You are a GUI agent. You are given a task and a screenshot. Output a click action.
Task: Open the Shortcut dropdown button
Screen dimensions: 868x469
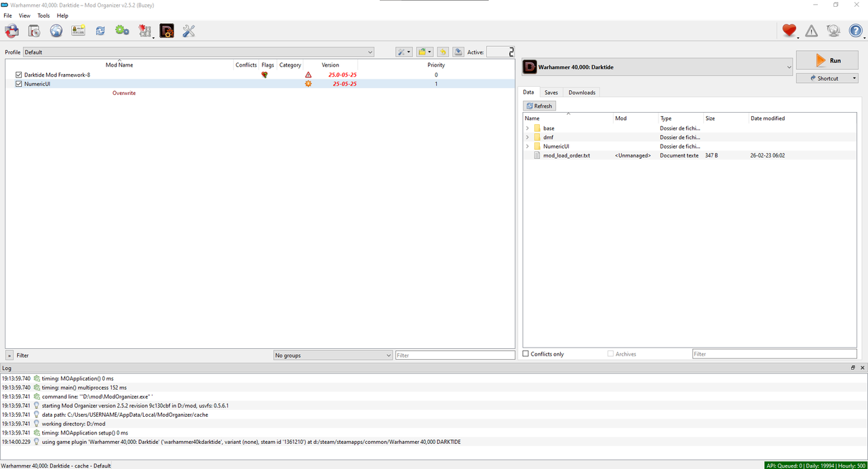pos(827,78)
